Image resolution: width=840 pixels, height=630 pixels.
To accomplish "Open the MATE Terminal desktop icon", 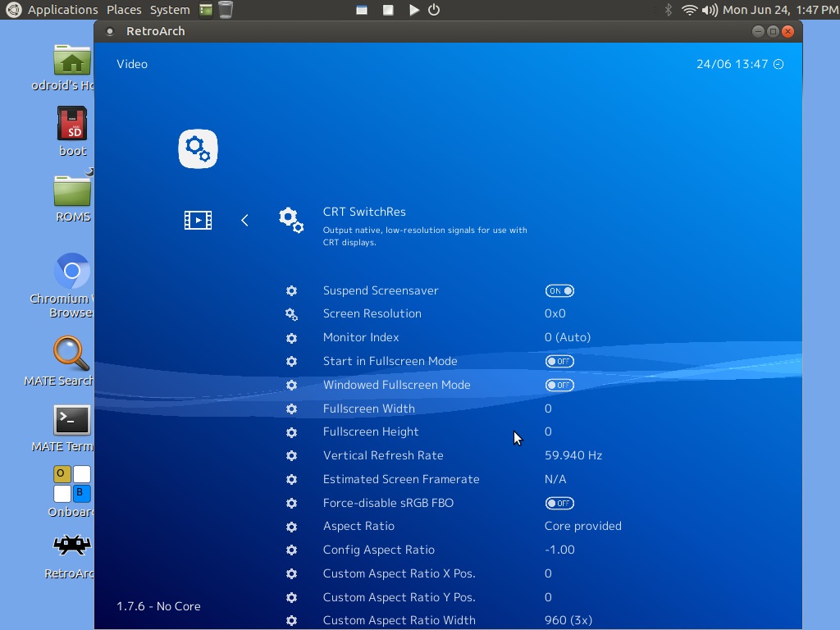I will click(x=72, y=420).
